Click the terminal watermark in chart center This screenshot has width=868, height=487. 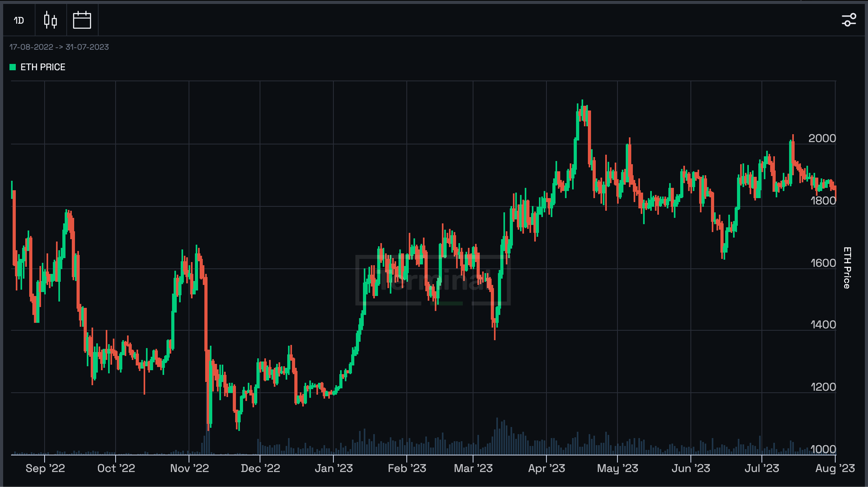point(433,280)
